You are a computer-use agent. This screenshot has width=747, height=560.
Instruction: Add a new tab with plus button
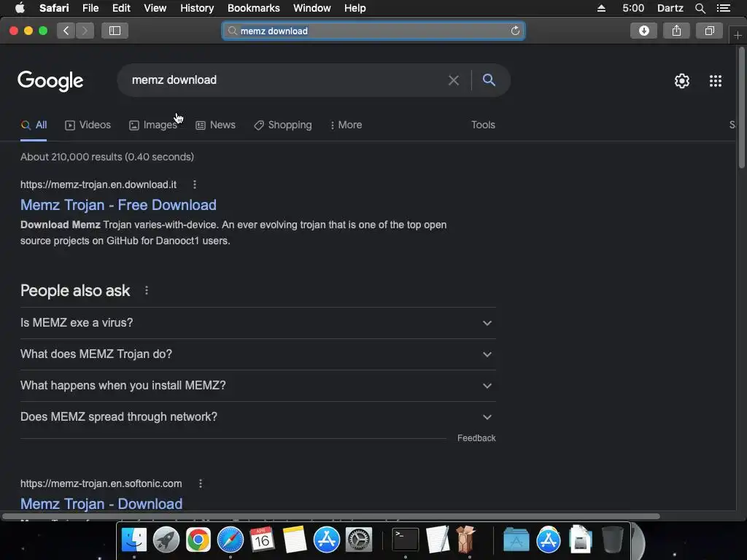[738, 35]
